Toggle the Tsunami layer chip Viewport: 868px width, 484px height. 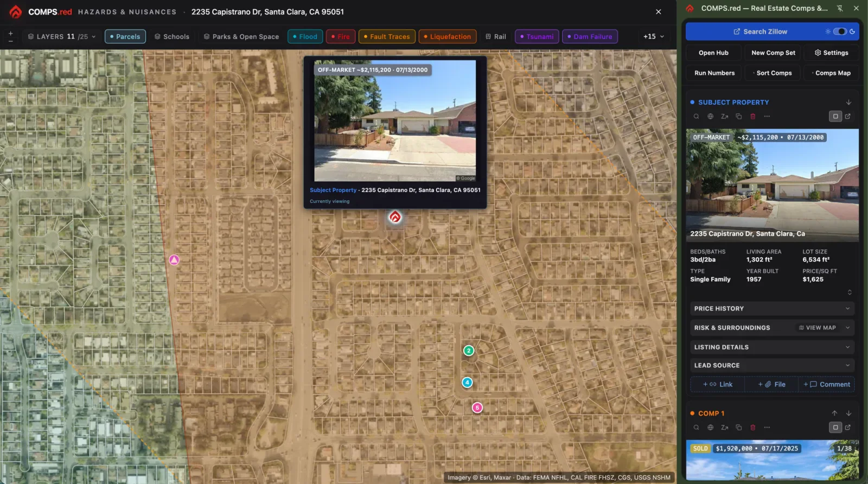pos(537,36)
